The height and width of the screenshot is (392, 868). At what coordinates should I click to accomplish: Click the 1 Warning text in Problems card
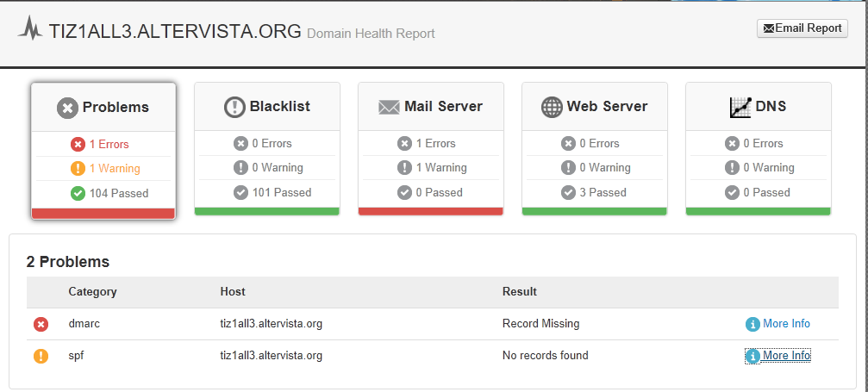coord(115,168)
